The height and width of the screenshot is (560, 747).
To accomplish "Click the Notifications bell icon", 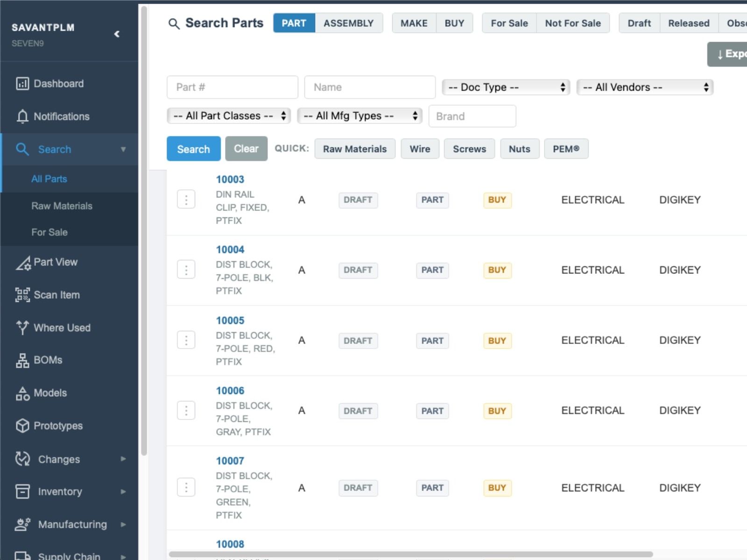I will (x=22, y=117).
